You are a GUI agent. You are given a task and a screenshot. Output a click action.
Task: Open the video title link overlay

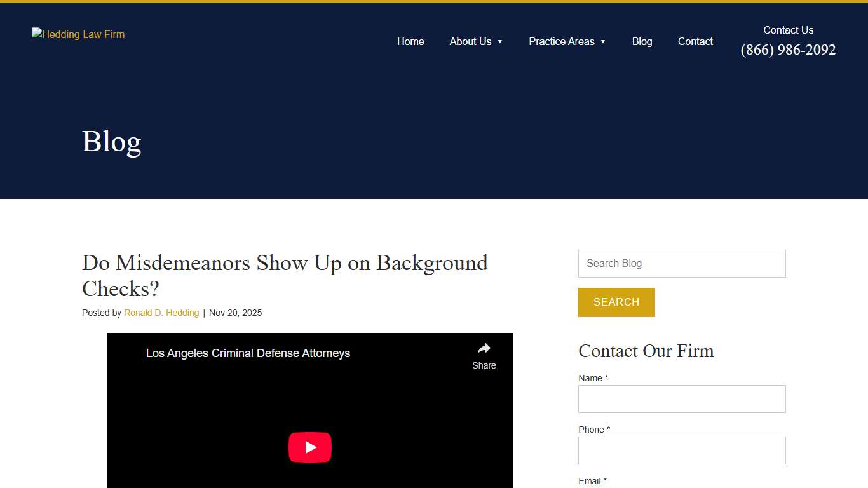pyautogui.click(x=248, y=353)
